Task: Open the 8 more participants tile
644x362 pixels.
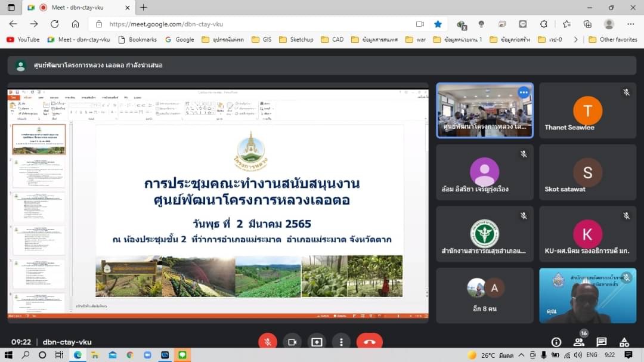Action: point(485,295)
